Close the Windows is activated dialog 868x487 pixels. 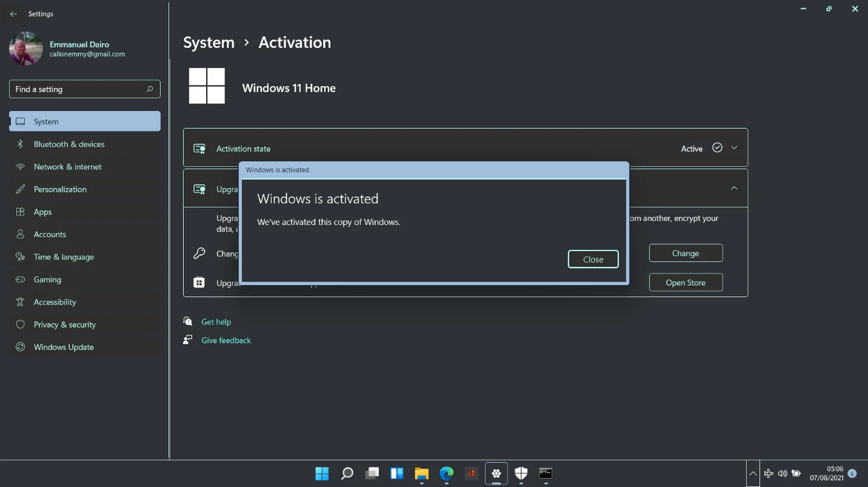593,259
